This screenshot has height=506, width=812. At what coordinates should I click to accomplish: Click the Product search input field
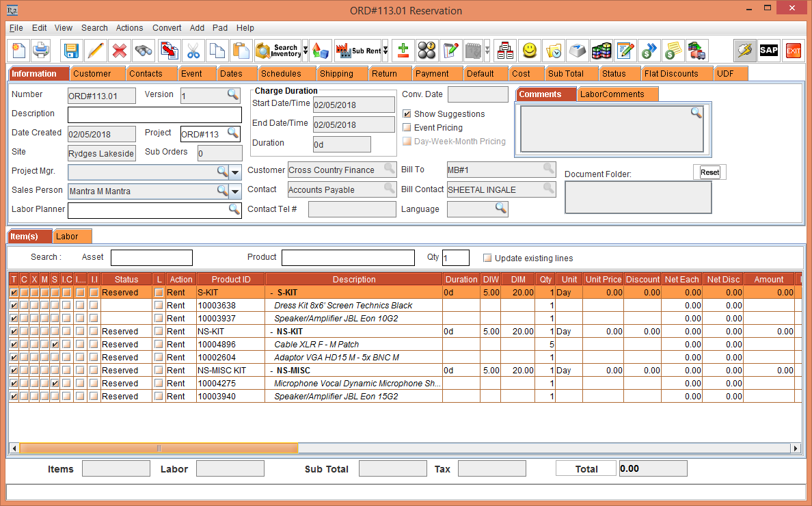click(348, 258)
